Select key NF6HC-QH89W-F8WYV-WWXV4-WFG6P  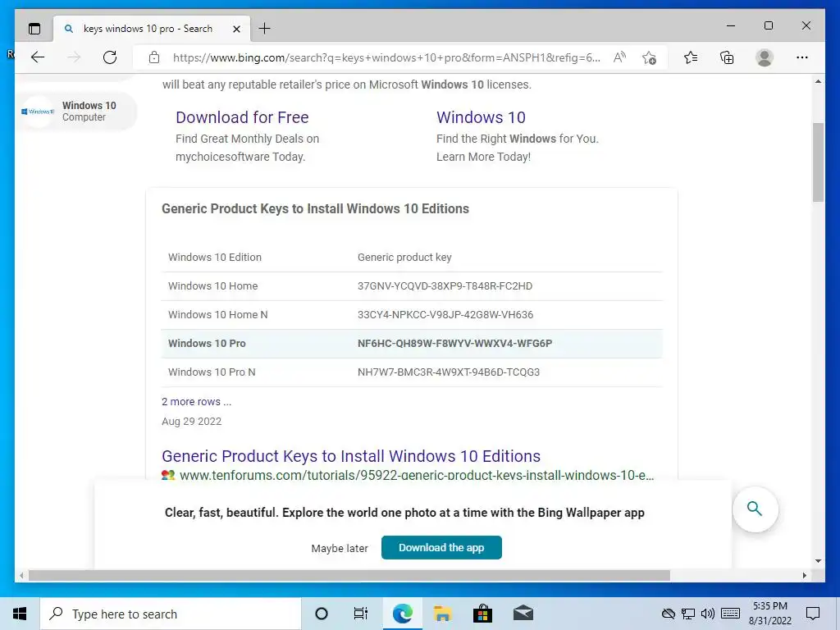point(454,344)
